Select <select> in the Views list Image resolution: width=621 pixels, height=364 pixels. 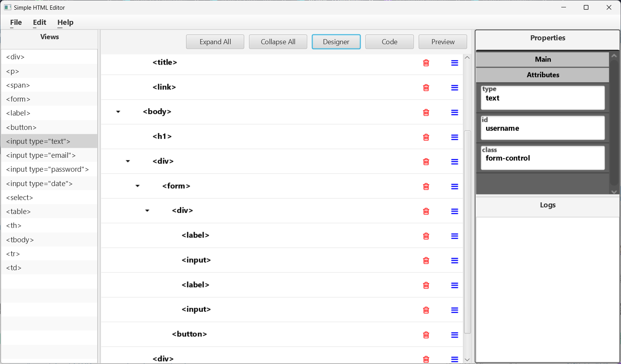(x=49, y=198)
